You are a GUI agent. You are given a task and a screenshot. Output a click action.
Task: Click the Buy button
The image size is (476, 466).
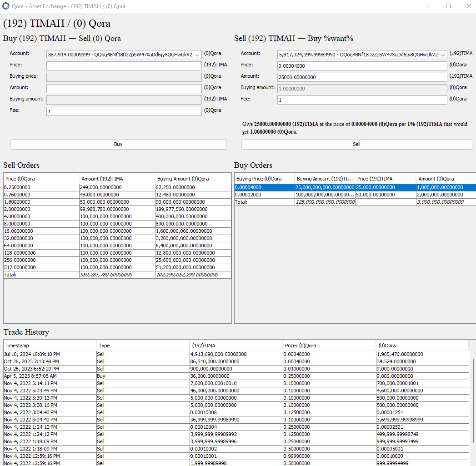point(118,144)
